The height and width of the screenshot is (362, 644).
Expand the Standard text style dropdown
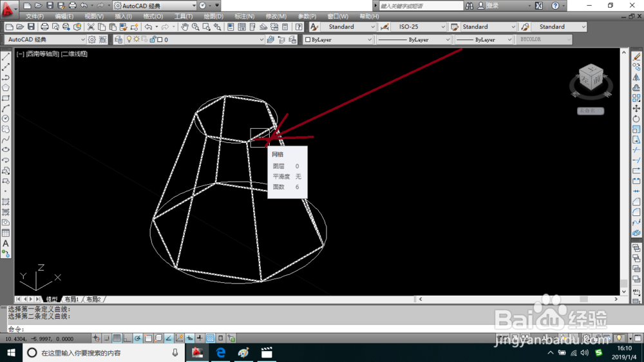[372, 27]
